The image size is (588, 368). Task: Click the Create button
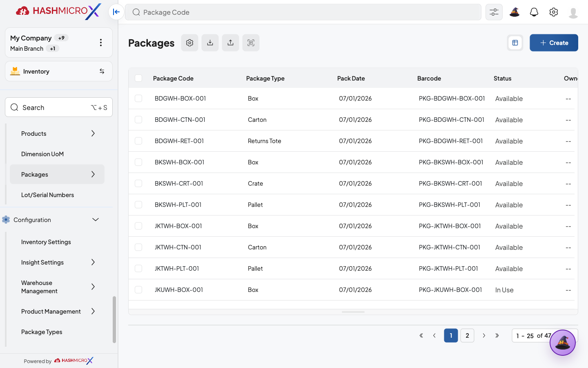point(554,43)
